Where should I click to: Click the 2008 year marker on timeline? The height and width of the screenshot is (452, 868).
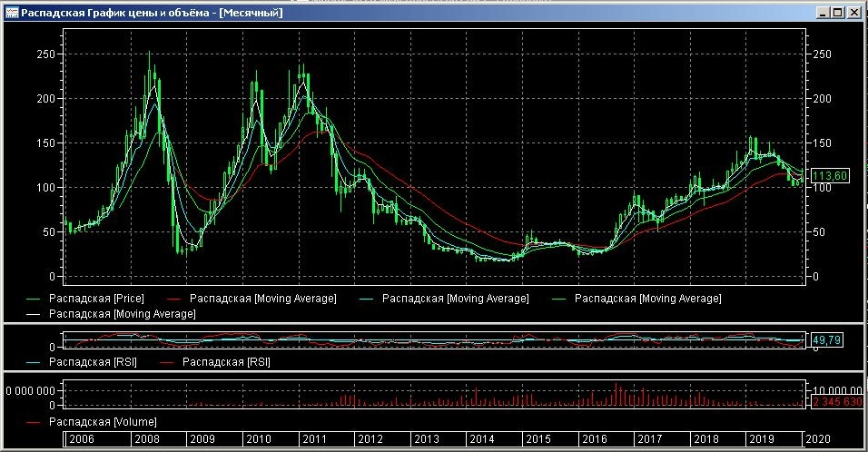coord(147,439)
